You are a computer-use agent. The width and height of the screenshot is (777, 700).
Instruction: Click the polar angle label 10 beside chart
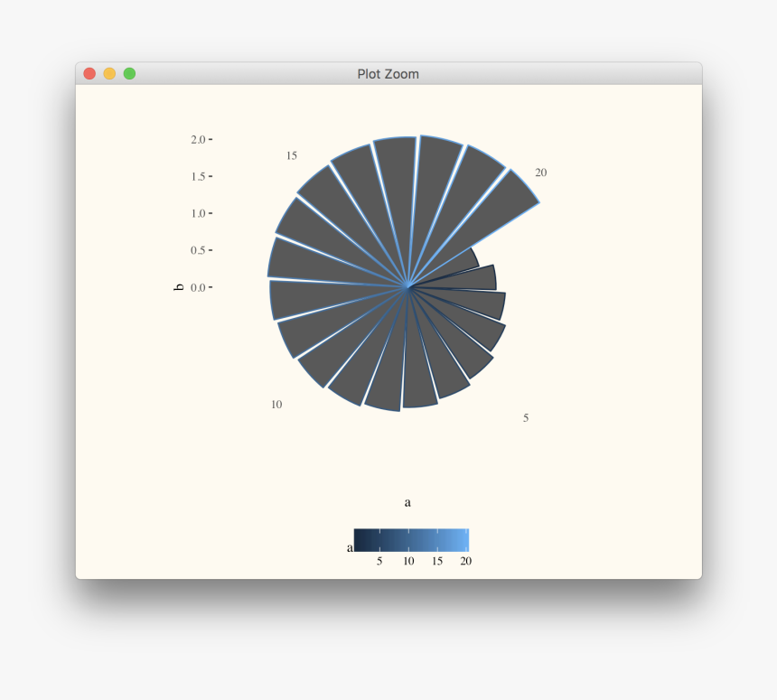(276, 404)
